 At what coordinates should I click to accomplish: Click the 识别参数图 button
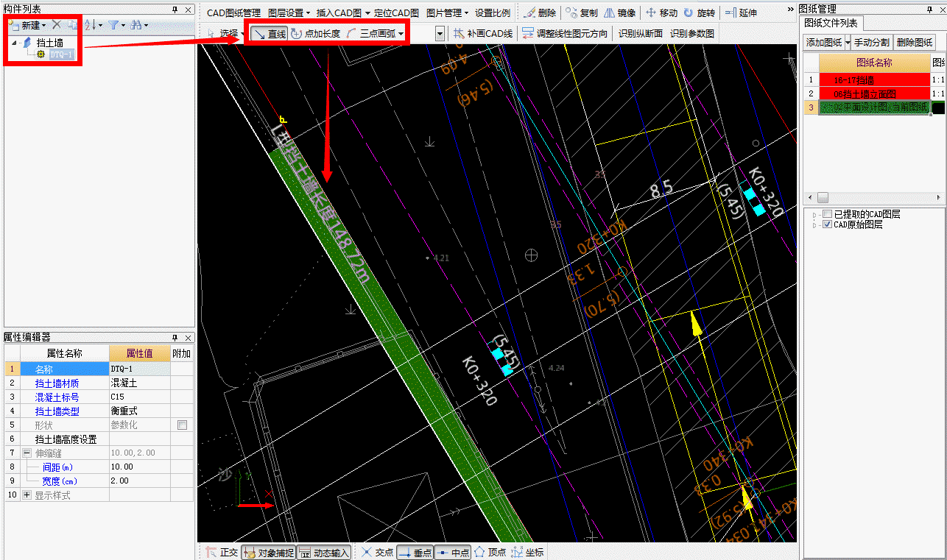[x=691, y=34]
